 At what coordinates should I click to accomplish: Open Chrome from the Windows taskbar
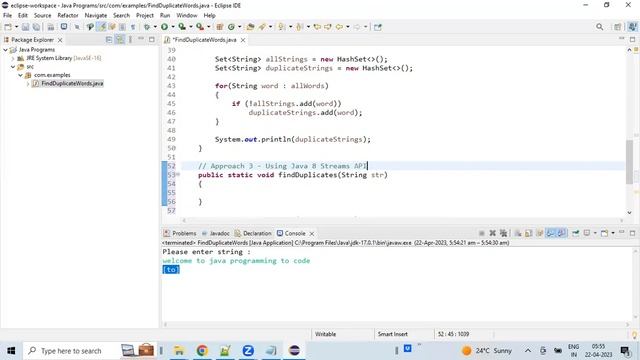click(202, 351)
